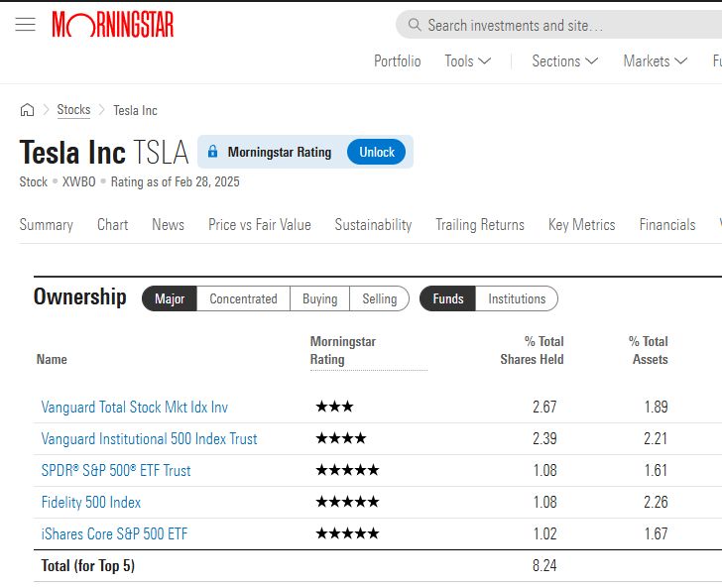Open Vanguard Total Stock Mkt Idx Inv
This screenshot has width=722, height=588.
pos(135,408)
